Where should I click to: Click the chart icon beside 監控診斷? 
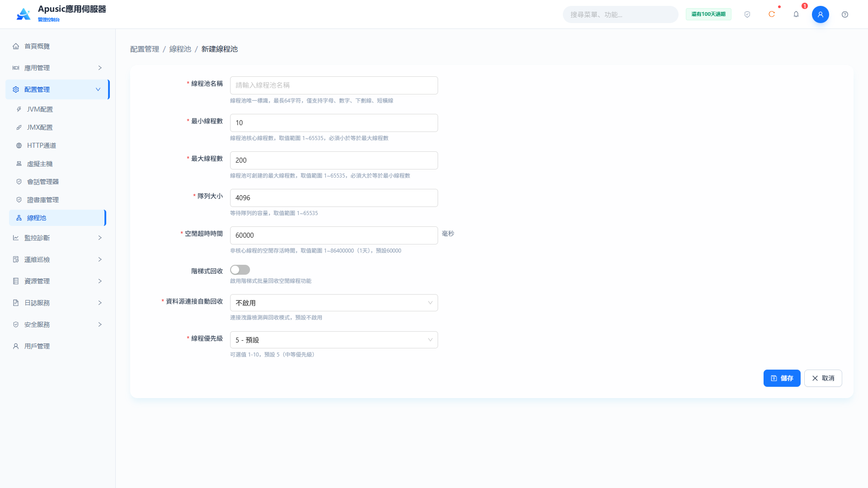click(x=16, y=238)
